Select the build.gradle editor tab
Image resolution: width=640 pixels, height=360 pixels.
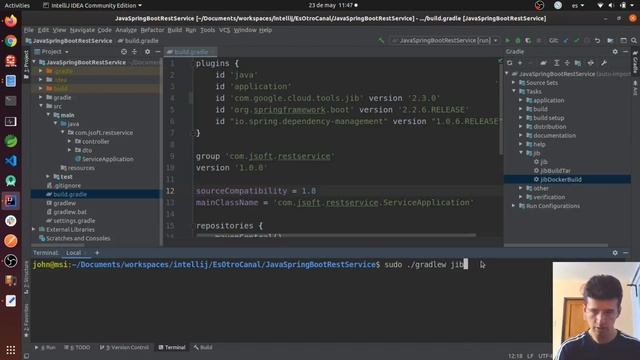190,52
